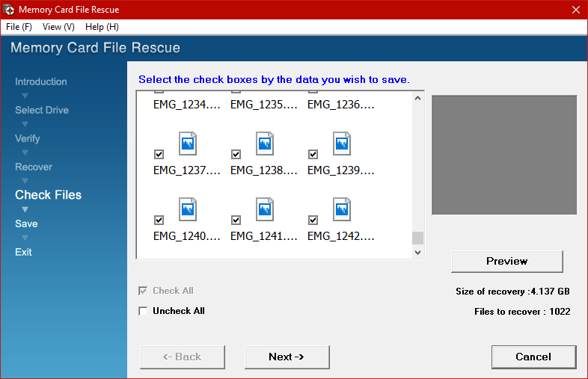Image resolution: width=588 pixels, height=379 pixels.
Task: Click the file list scroll up arrow
Action: click(417, 98)
